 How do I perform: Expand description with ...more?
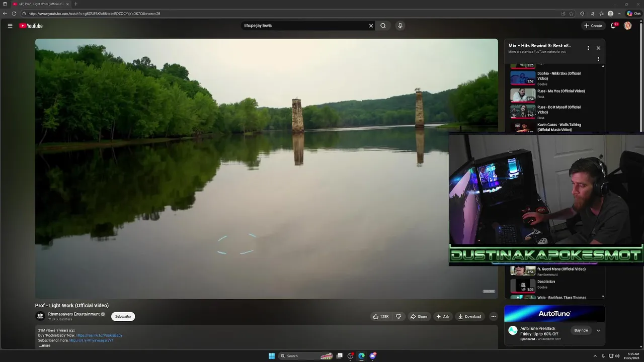click(x=45, y=345)
